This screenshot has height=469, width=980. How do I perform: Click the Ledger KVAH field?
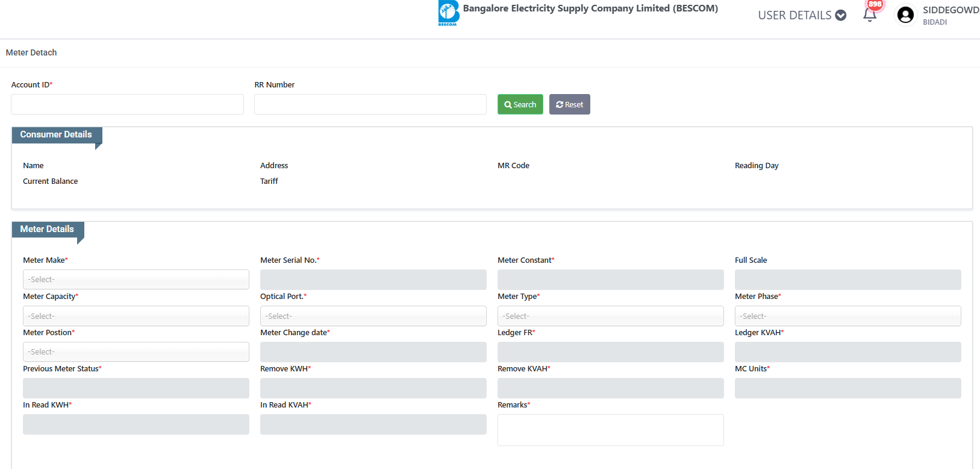(848, 352)
